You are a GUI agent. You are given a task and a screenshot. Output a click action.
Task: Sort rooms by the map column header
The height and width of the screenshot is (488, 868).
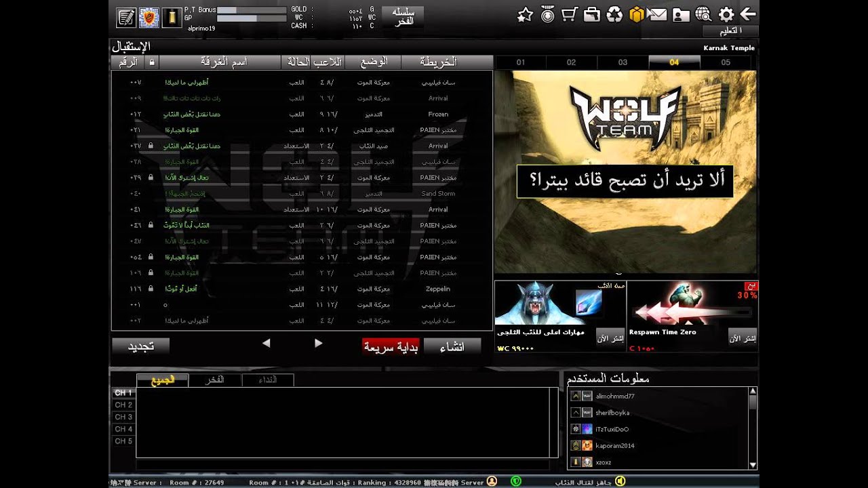(447, 62)
